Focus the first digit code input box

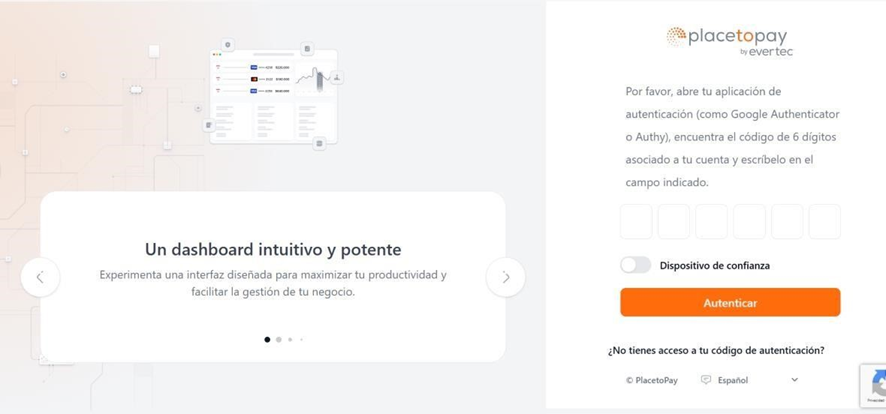pos(636,222)
